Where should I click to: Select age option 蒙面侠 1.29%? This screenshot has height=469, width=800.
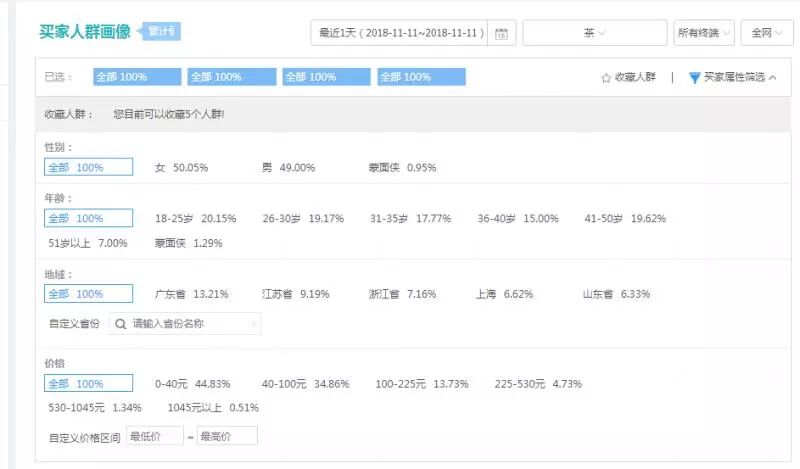pos(189,243)
